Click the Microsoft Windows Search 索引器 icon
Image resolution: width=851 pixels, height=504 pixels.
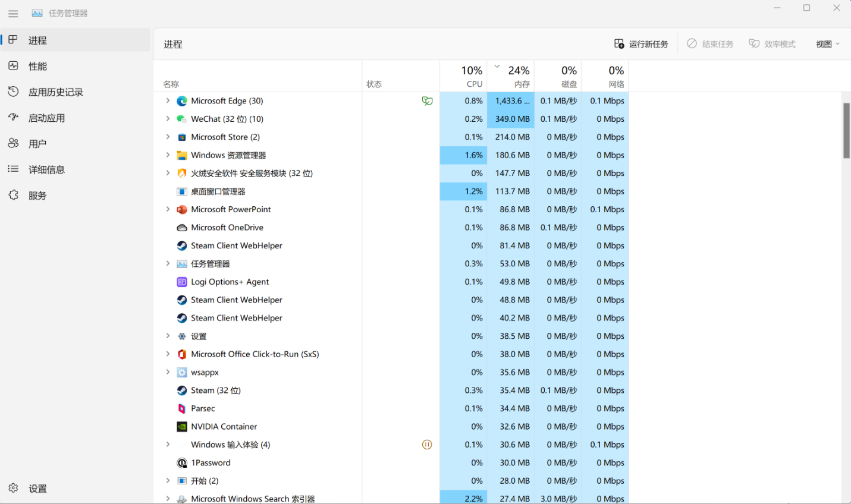click(182, 499)
